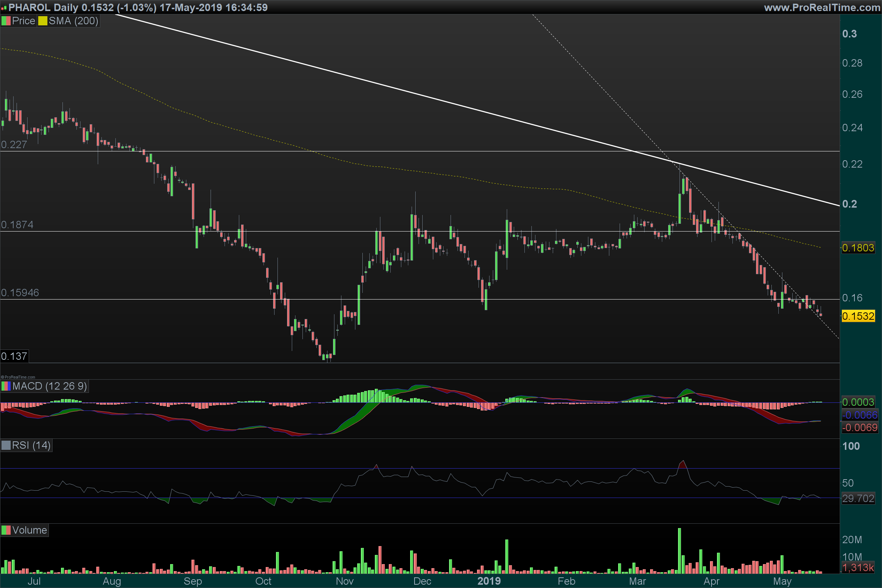Select the 0.1803 SMA value tag
This screenshot has width=882, height=588.
coord(858,248)
